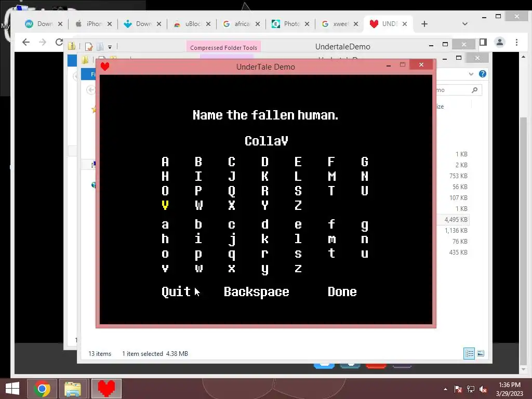Select uppercase letter B in name grid
The height and width of the screenshot is (399, 532).
198,162
